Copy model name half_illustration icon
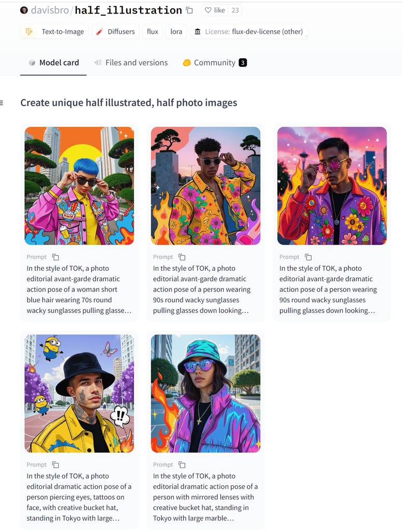402x532 pixels. (x=190, y=10)
